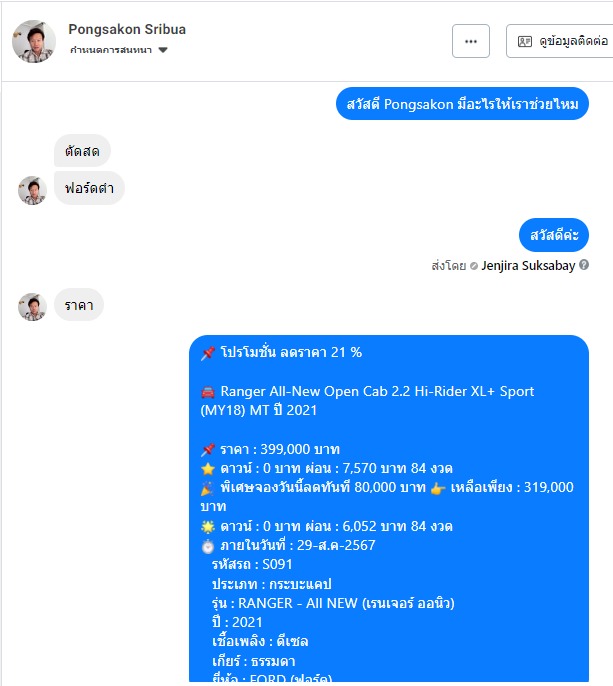The height and width of the screenshot is (686, 613).
Task: Click the pushpin emoji before โปรโมชั่น ลดราคา
Action: 208,353
